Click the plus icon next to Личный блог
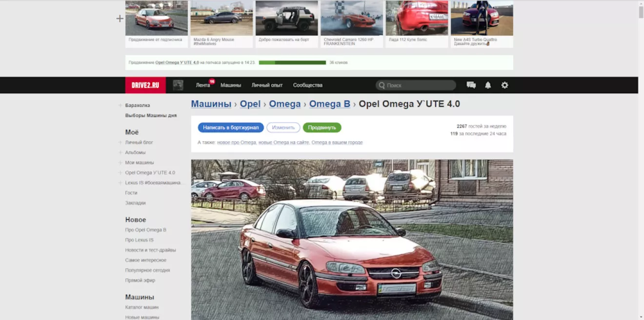The height and width of the screenshot is (320, 644). click(x=120, y=143)
